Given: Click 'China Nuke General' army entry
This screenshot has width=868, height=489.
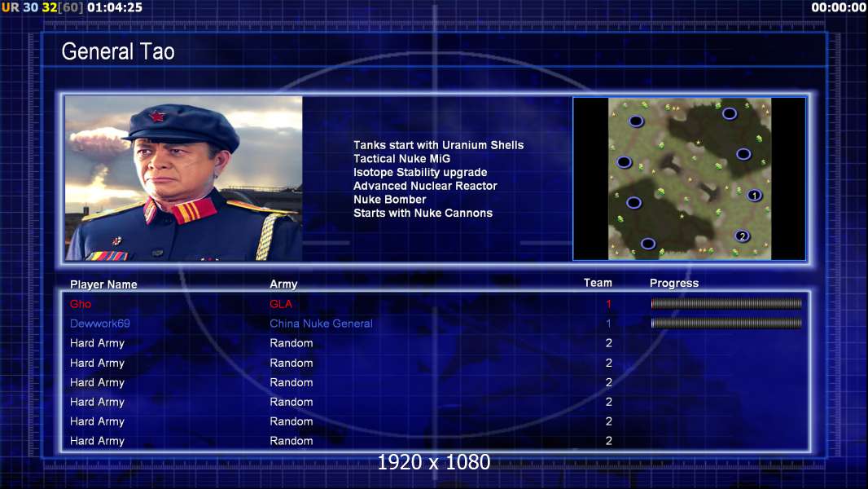Looking at the screenshot, I should point(321,324).
